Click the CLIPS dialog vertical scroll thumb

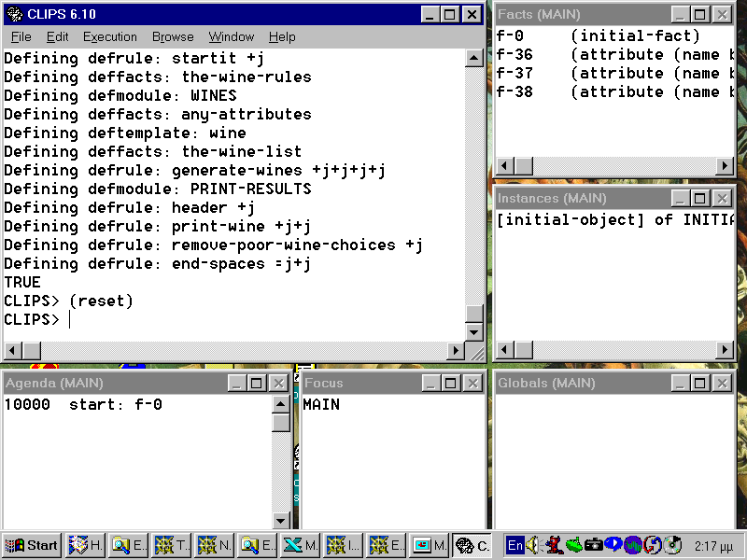coord(474,314)
